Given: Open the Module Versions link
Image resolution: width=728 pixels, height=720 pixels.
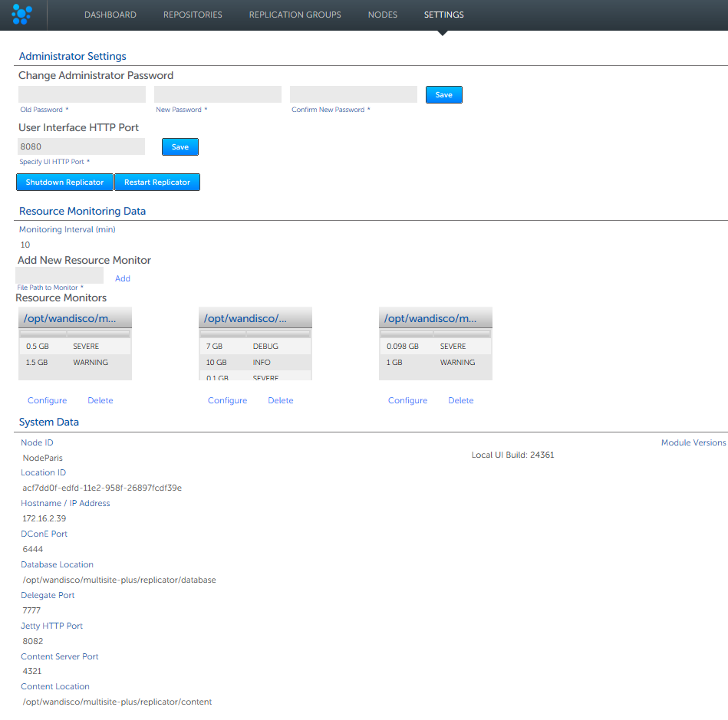Looking at the screenshot, I should (693, 442).
